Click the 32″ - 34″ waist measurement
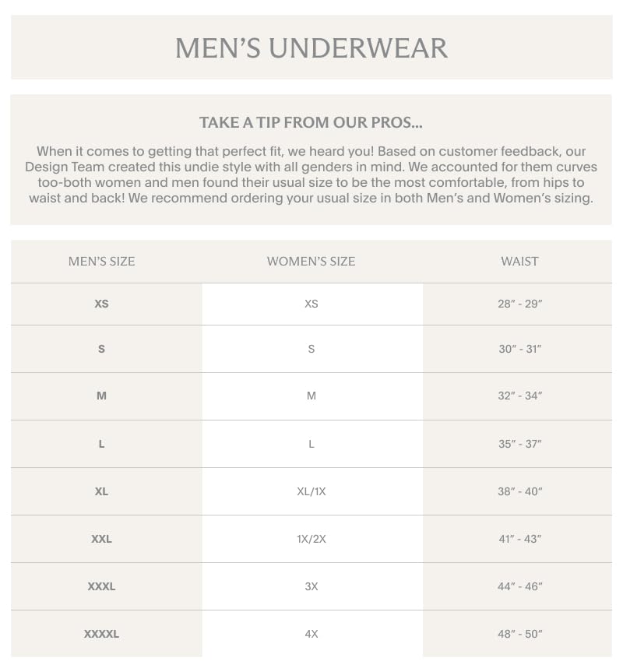Image resolution: width=623 pixels, height=672 pixels. 519,396
